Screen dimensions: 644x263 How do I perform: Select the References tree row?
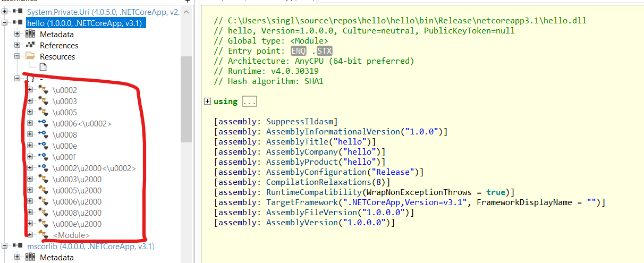click(59, 45)
